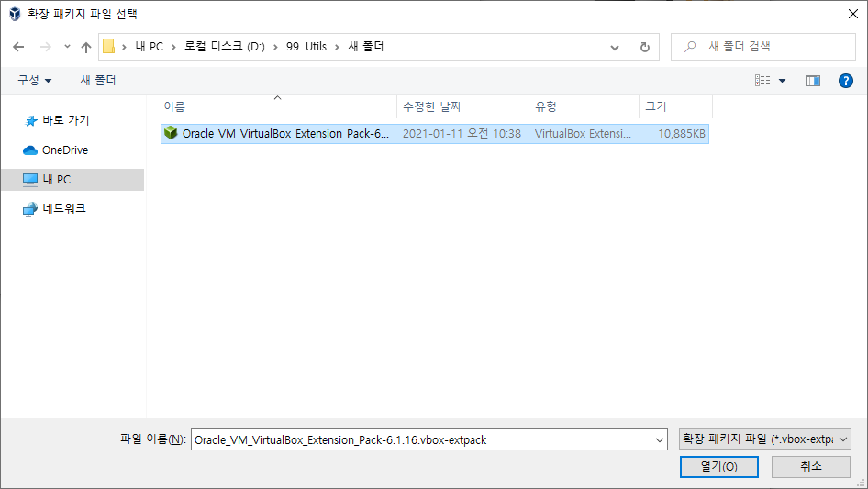Viewport: 868px width, 489px height.
Task: Click the folder icon in address bar
Action: coord(109,47)
